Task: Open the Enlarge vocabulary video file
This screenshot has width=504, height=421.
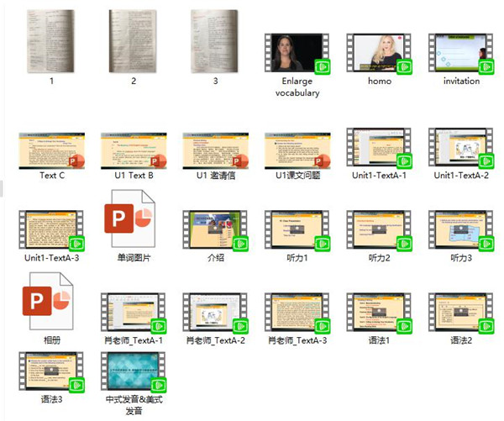Action: [297, 54]
